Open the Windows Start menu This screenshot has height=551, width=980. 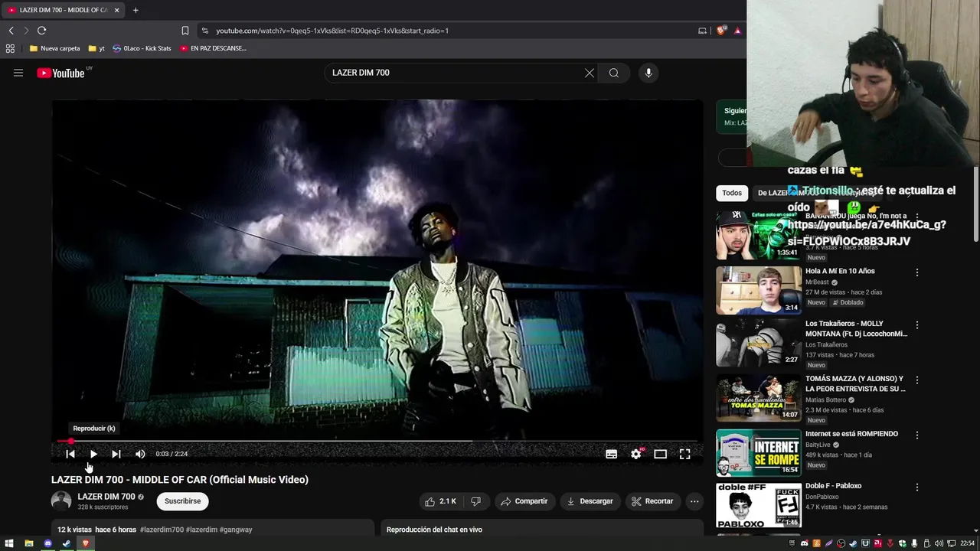pos(9,543)
